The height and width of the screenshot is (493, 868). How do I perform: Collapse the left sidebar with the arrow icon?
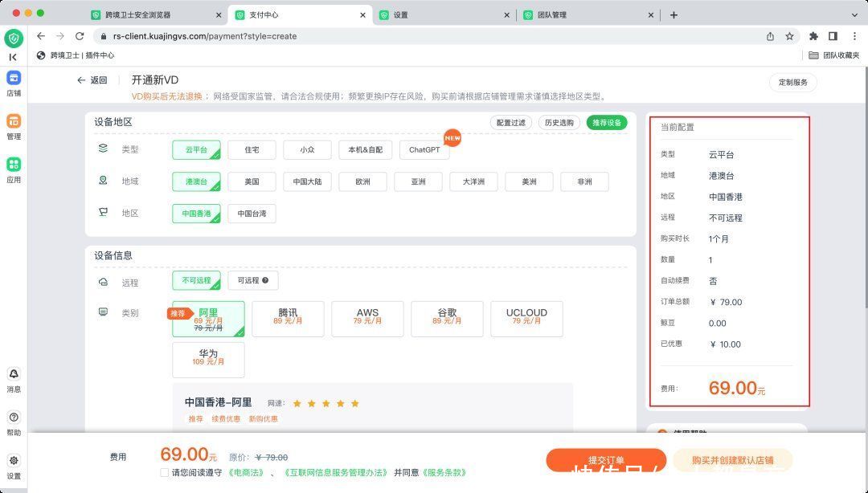point(14,57)
